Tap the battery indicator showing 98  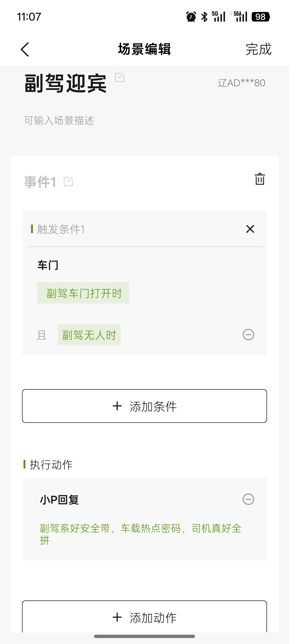coord(261,17)
